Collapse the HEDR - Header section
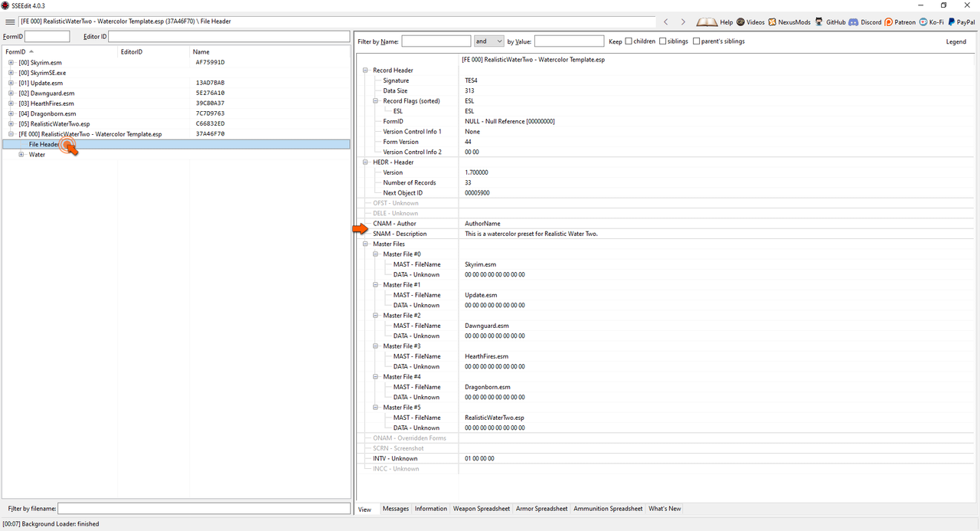The height and width of the screenshot is (531, 980). point(365,162)
